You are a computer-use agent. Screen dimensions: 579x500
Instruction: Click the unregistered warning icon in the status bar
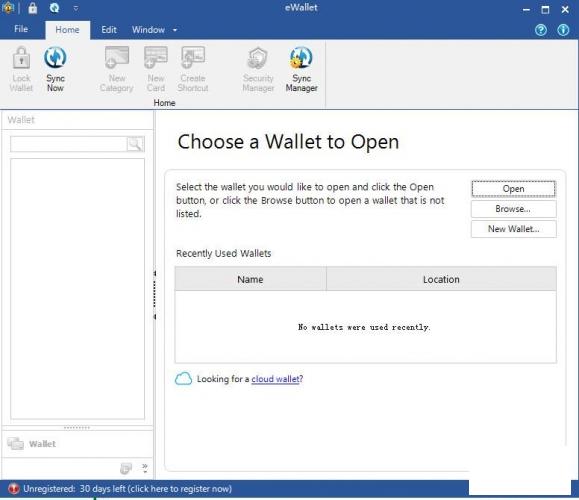14,489
